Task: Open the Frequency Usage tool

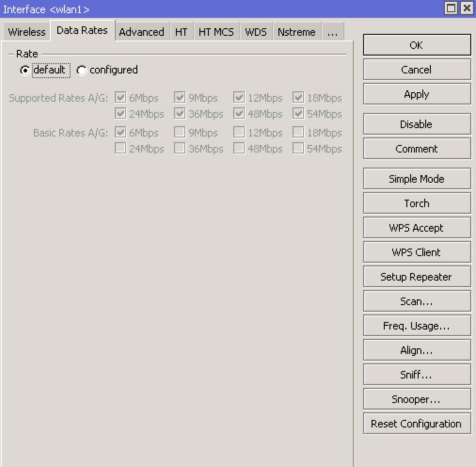Action: (416, 325)
